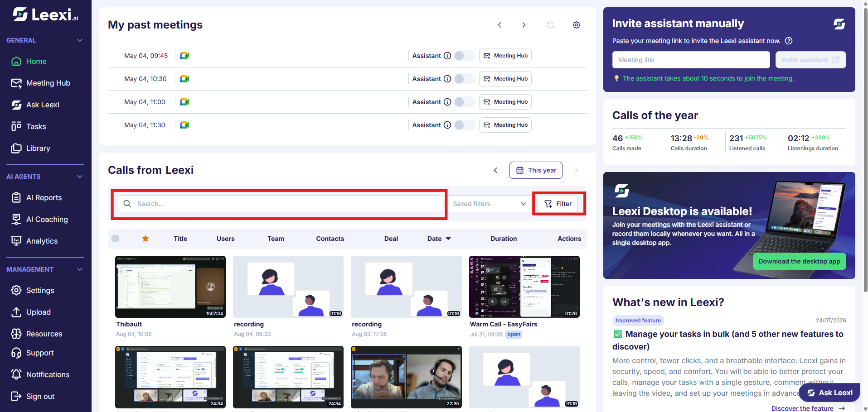
Task: Open Meeting Hub for May 04, 11:30
Action: click(x=505, y=125)
